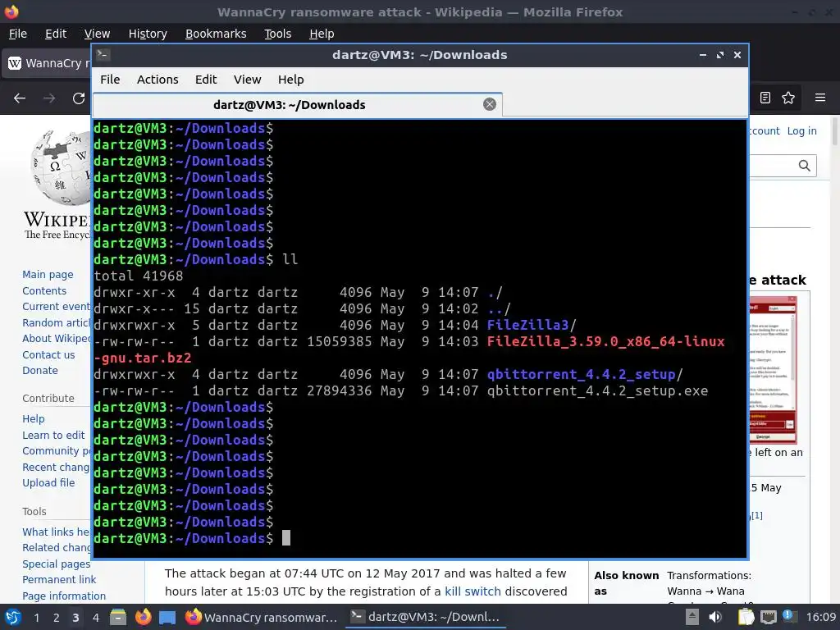The image size is (840, 630).
Task: Open Firefox History menu
Action: click(x=148, y=34)
